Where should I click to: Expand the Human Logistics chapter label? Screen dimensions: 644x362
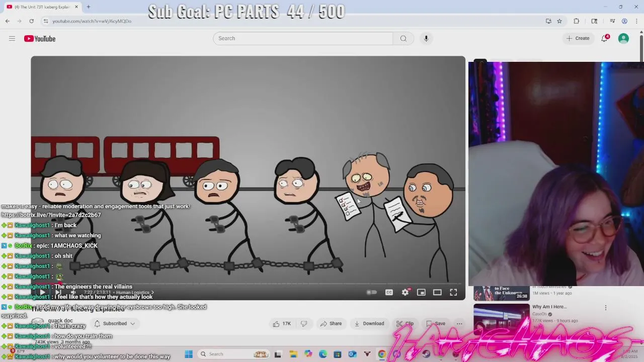pos(135,293)
